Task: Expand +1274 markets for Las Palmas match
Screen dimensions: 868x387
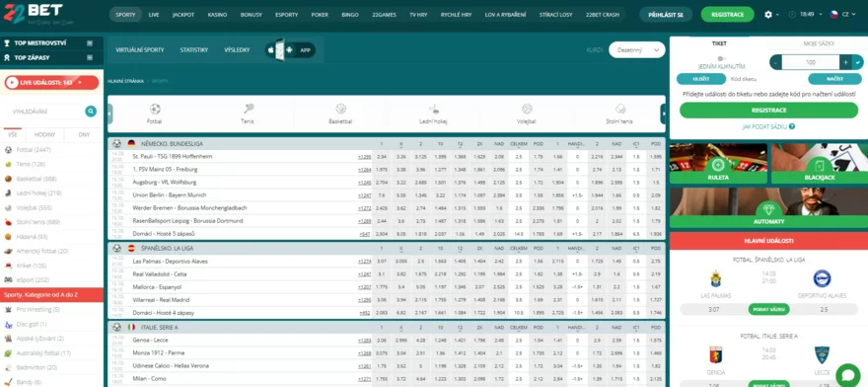Action: (x=364, y=262)
